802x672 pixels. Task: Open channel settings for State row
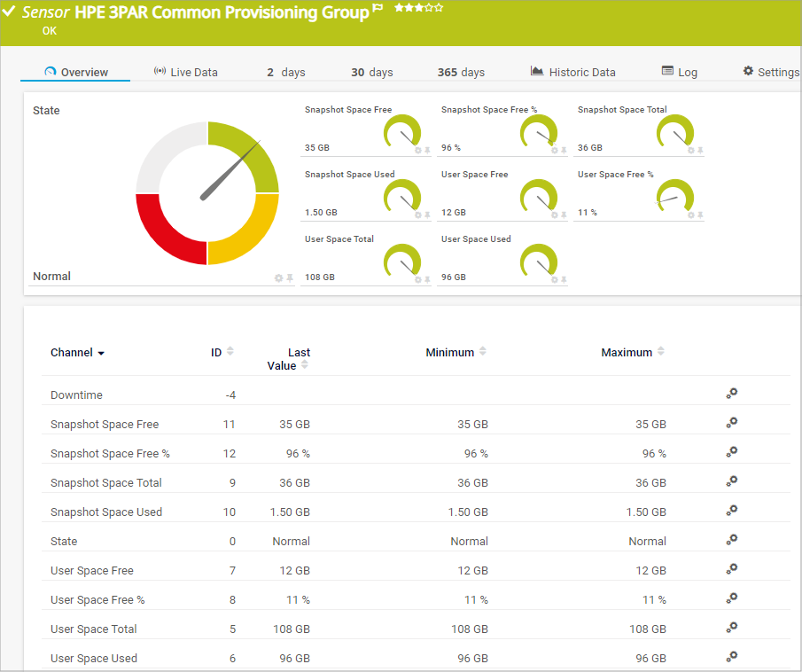point(731,541)
